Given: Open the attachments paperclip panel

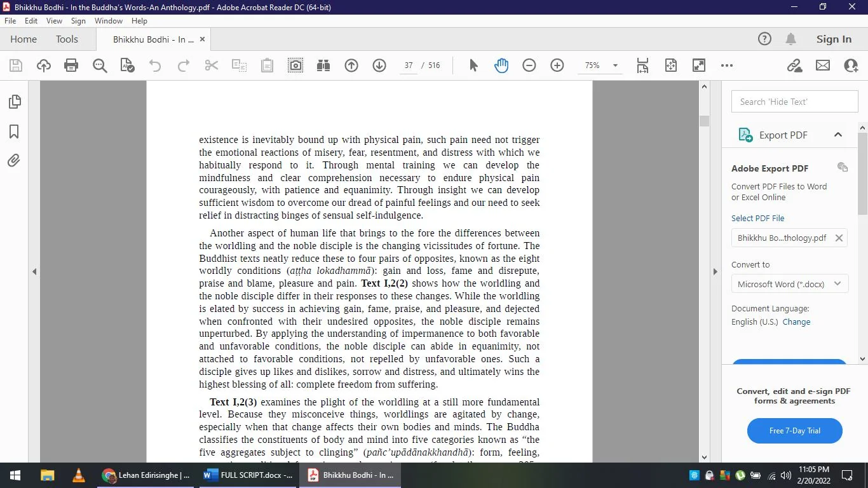Looking at the screenshot, I should coord(14,161).
